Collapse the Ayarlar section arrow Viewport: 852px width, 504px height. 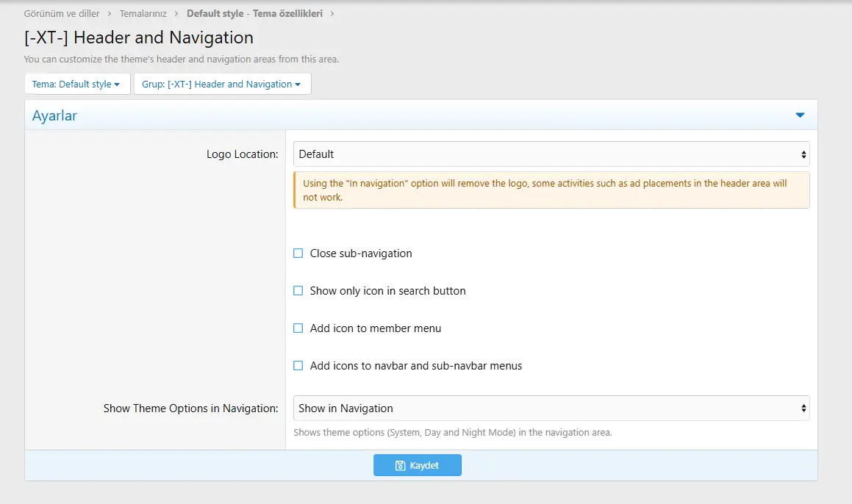click(x=800, y=115)
